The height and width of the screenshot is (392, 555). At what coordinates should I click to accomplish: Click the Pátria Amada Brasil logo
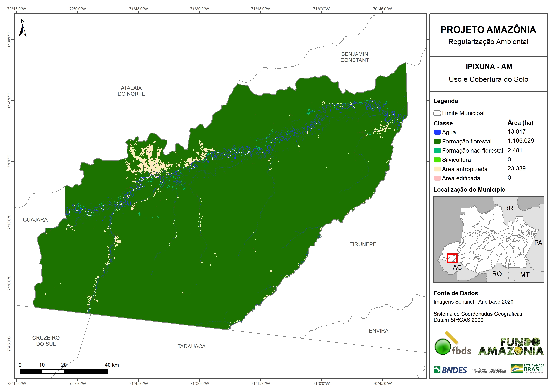pyautogui.click(x=527, y=369)
